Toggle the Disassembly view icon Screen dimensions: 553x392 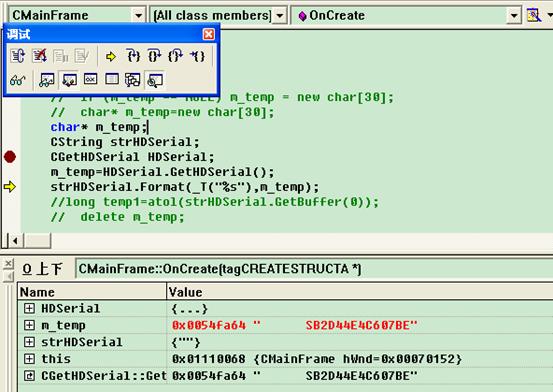[155, 80]
